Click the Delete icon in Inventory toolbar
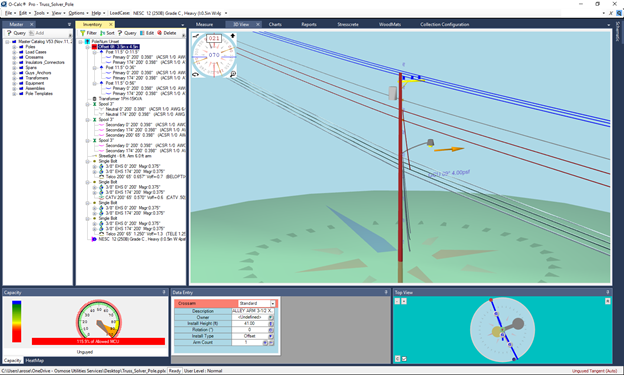The height and width of the screenshot is (375, 624). [x=160, y=33]
